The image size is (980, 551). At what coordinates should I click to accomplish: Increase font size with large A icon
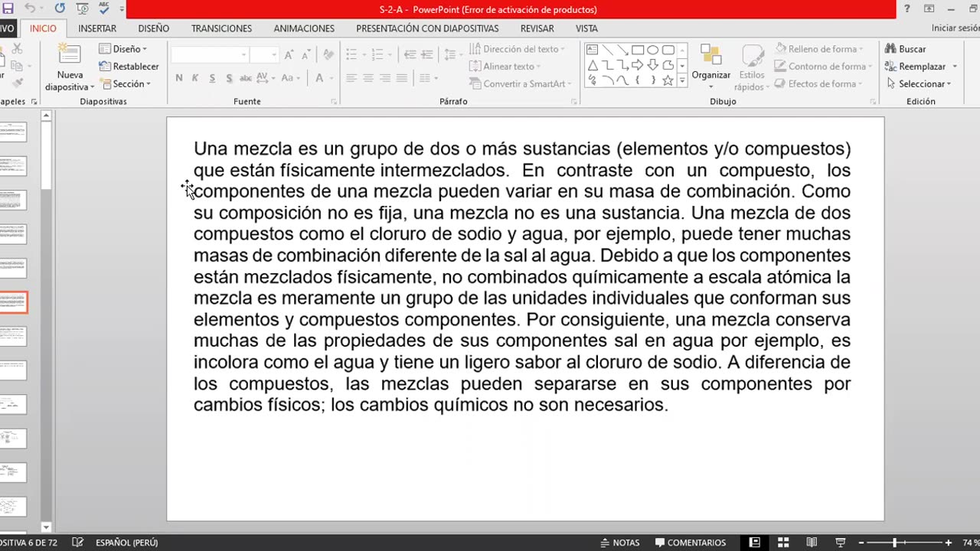click(x=289, y=55)
